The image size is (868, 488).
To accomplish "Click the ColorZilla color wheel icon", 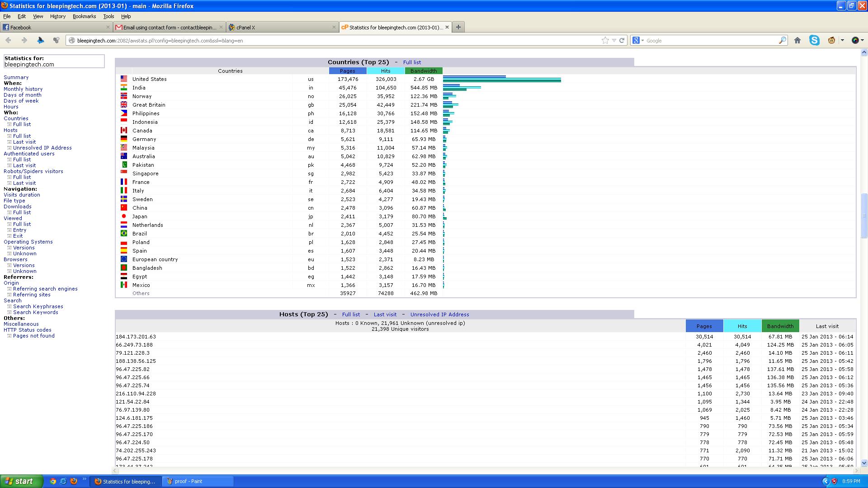I will (855, 40).
